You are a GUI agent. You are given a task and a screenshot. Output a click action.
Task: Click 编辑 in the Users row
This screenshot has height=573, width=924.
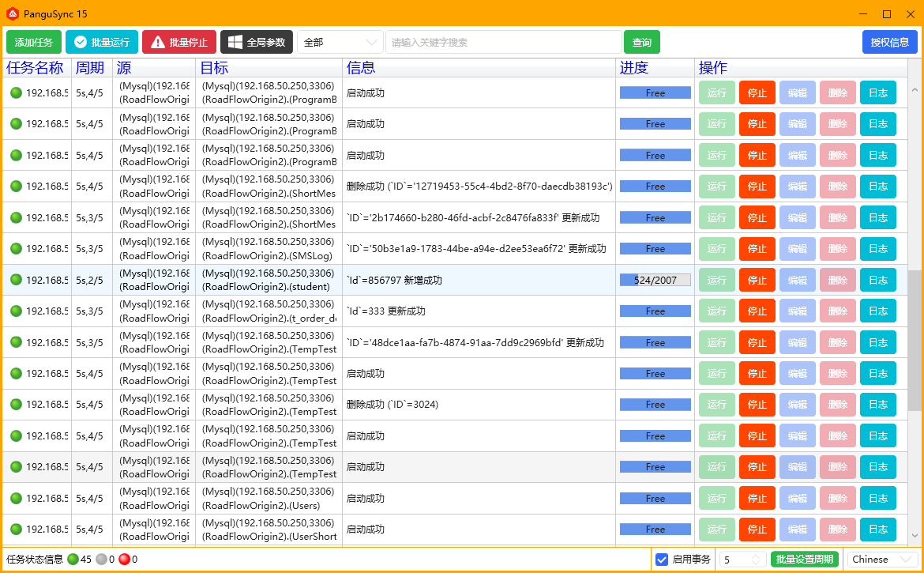coord(798,498)
